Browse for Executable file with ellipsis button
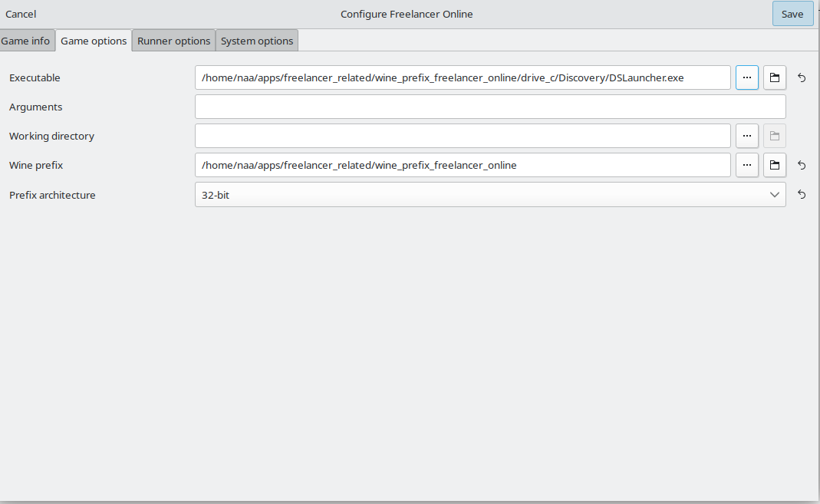The image size is (820, 504). tap(747, 77)
